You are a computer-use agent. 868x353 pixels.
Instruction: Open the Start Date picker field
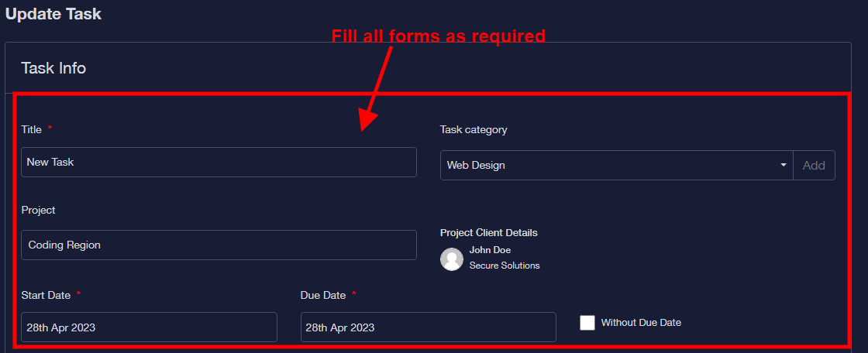tap(149, 327)
